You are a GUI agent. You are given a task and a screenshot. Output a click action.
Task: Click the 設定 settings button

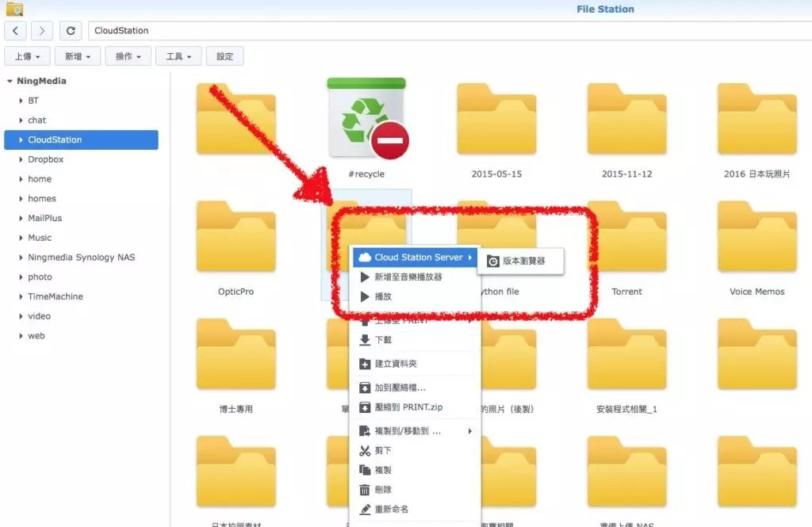(225, 56)
